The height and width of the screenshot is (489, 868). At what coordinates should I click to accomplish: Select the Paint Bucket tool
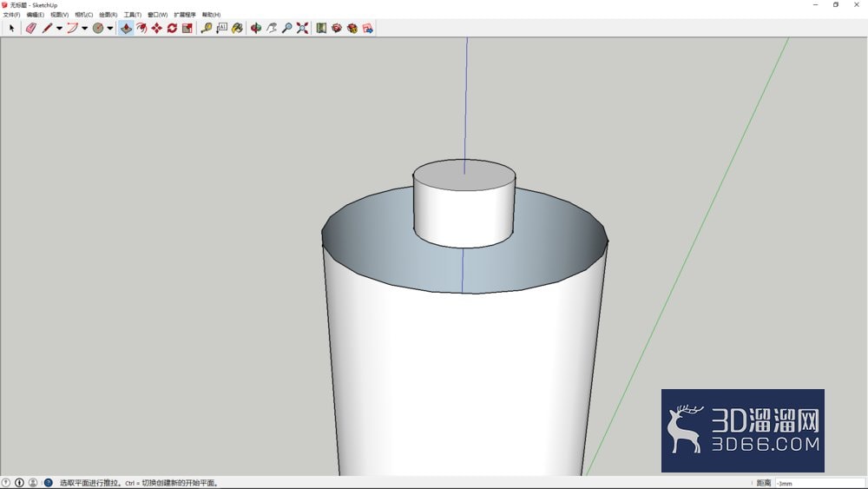point(237,29)
